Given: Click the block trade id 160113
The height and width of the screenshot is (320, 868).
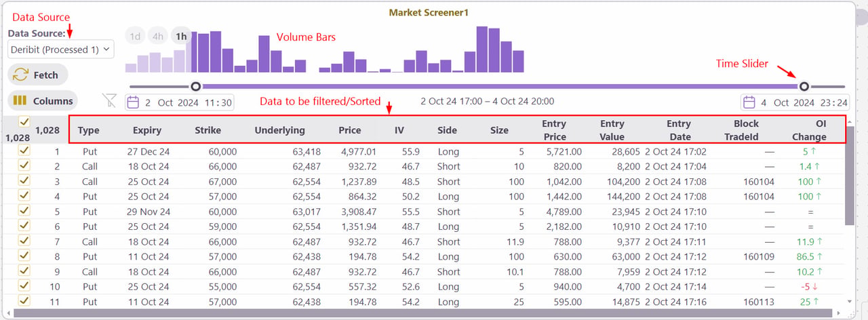Looking at the screenshot, I should click(x=758, y=300).
